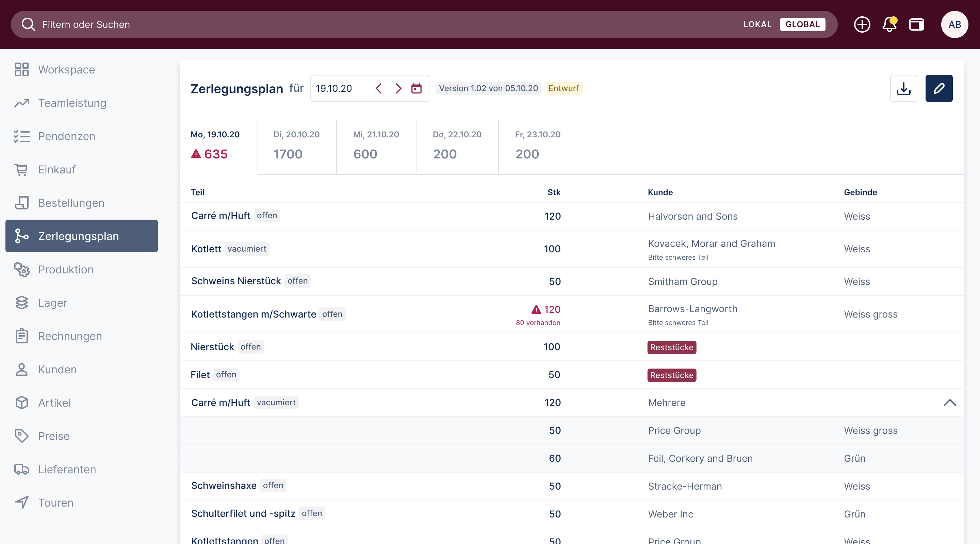Click the Preise tag icon
980x544 pixels.
tap(22, 436)
